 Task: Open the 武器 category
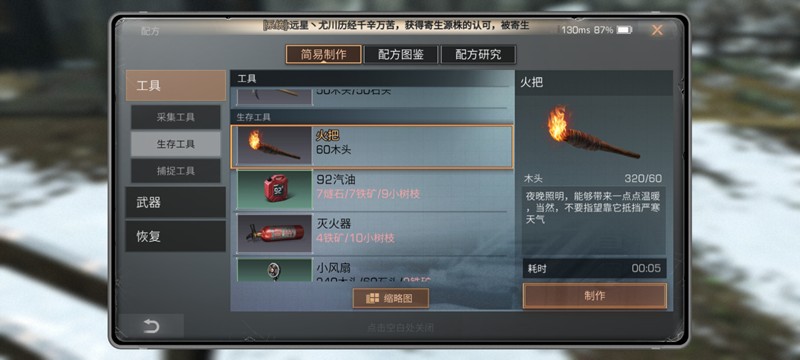[176, 202]
